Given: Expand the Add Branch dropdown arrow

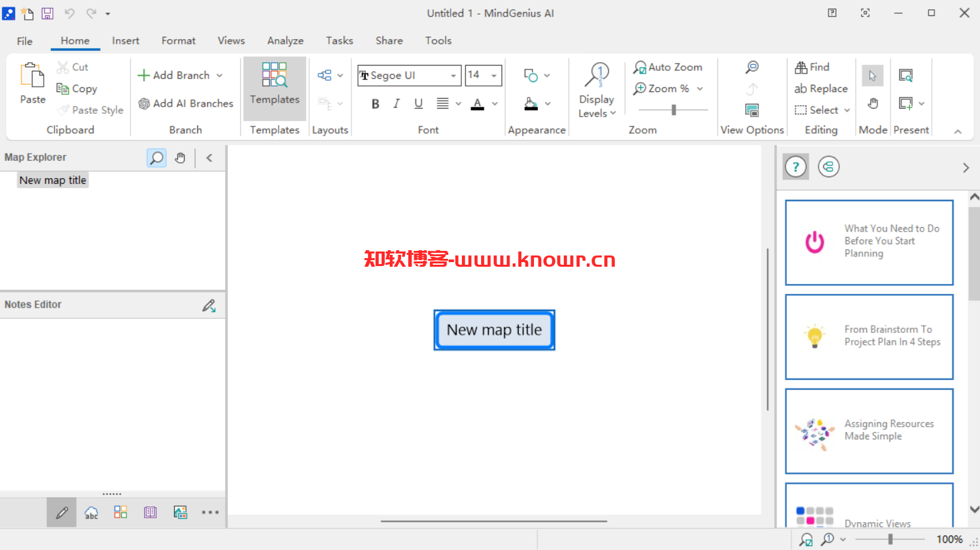Looking at the screenshot, I should click(x=220, y=75).
